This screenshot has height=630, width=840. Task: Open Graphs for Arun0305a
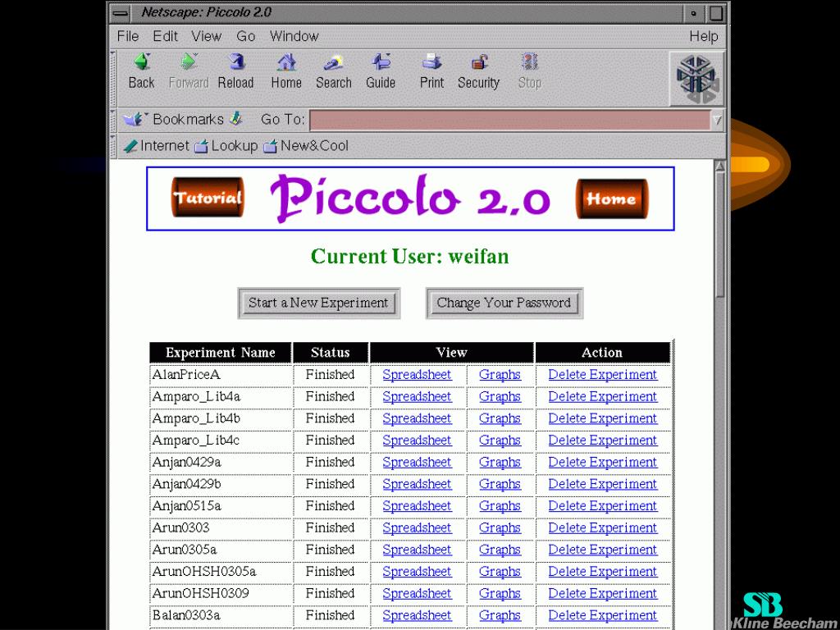[x=500, y=550]
